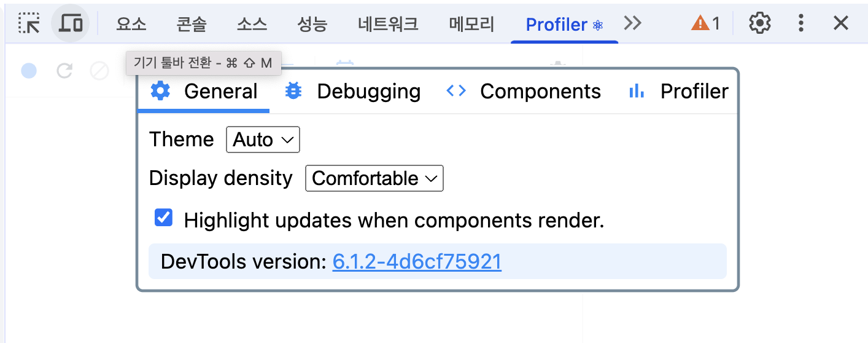Viewport: 868px width, 343px height.
Task: Switch to the General settings tab
Action: (204, 92)
